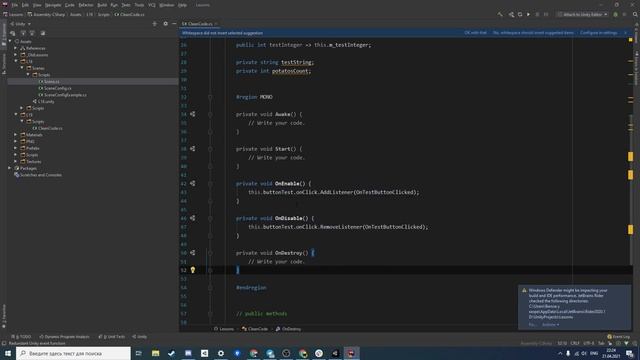
Task: Open Search Everywhere magnifier icon
Action: (x=635, y=14)
